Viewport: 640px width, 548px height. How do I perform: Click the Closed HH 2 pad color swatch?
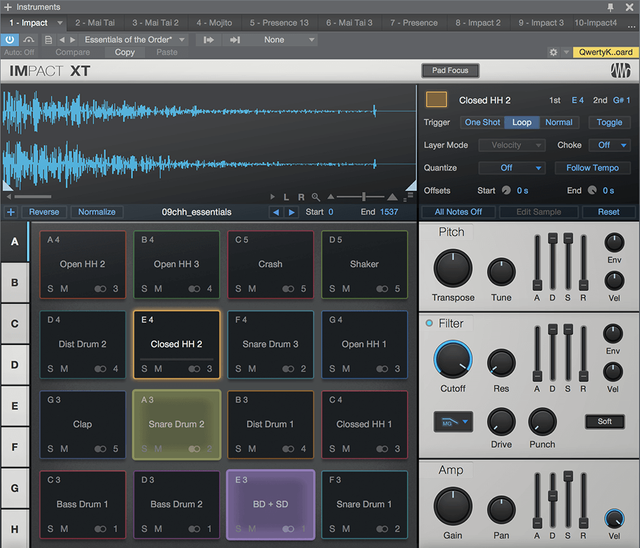pos(436,100)
